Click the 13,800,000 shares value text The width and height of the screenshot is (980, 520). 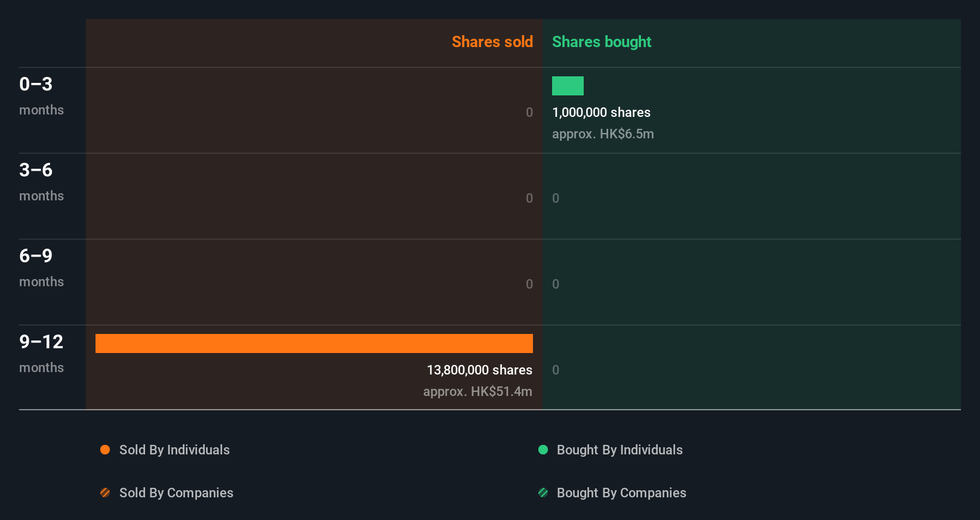coord(479,370)
